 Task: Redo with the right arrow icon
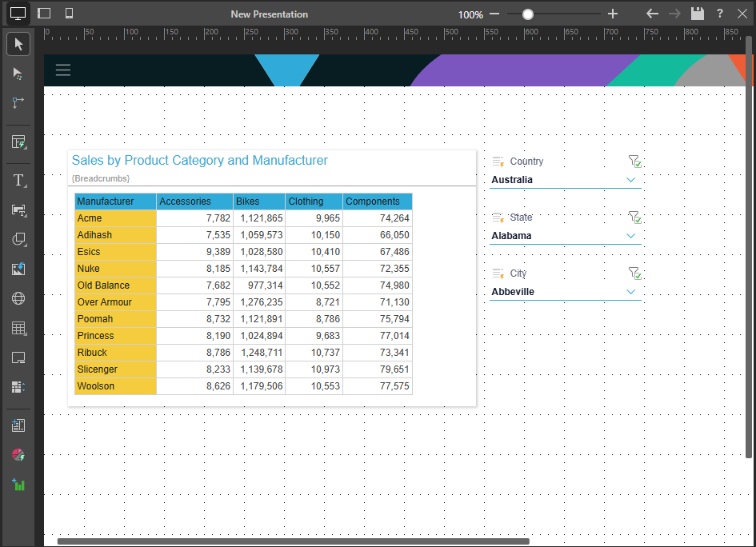674,14
